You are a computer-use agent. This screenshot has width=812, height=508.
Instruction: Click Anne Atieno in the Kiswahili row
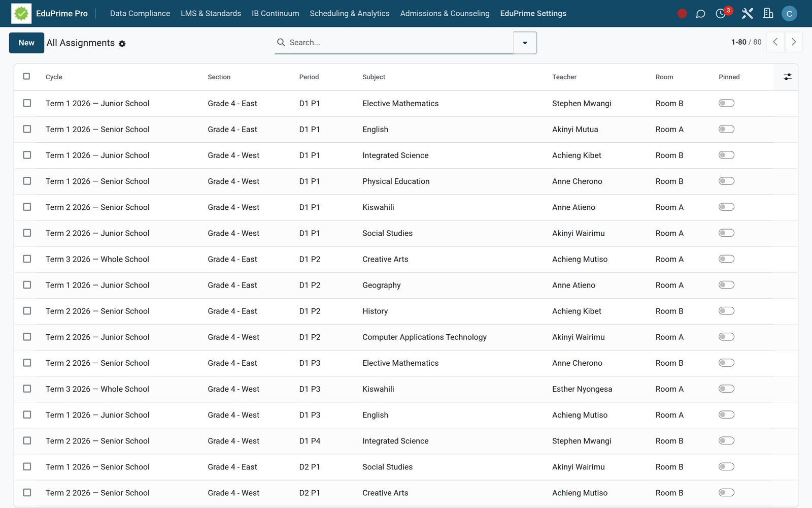tap(573, 207)
